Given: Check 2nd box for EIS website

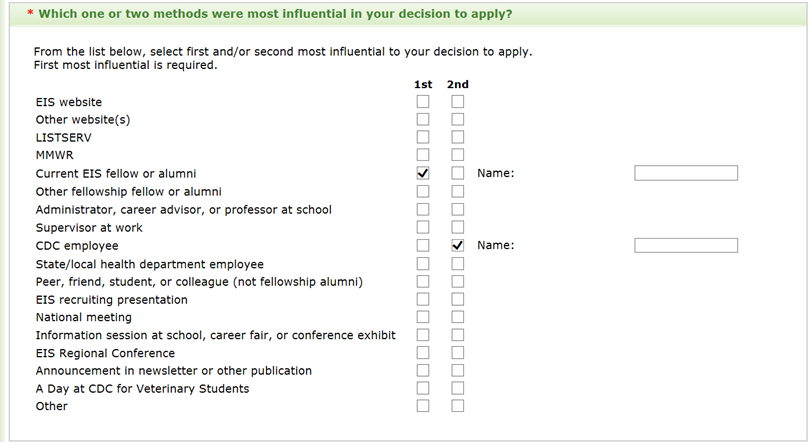Looking at the screenshot, I should 457,102.
